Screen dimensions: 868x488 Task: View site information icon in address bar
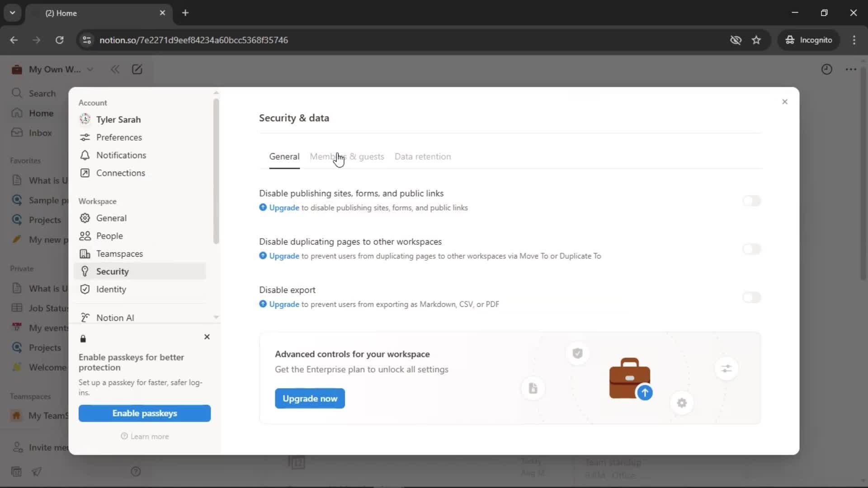pos(87,40)
